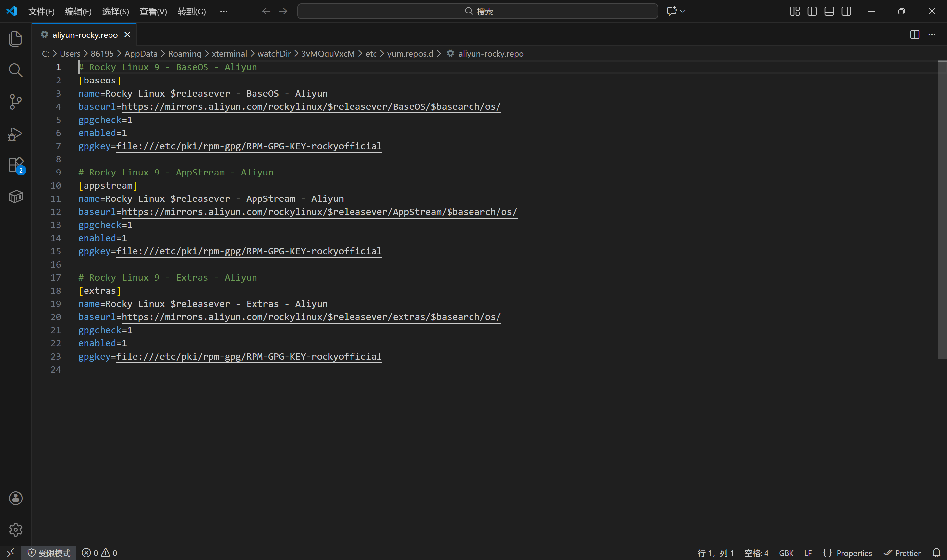The height and width of the screenshot is (560, 947).
Task: Click the notifications bell in status bar
Action: [936, 553]
